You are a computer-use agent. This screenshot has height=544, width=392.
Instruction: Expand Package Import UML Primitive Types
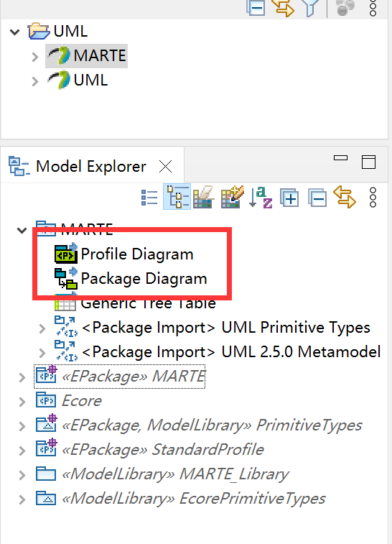[x=42, y=328]
